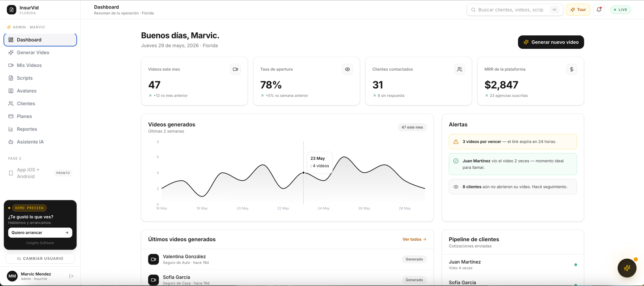644x286 pixels.
Task: Open the Reportes section in sidebar
Action: 40,129
